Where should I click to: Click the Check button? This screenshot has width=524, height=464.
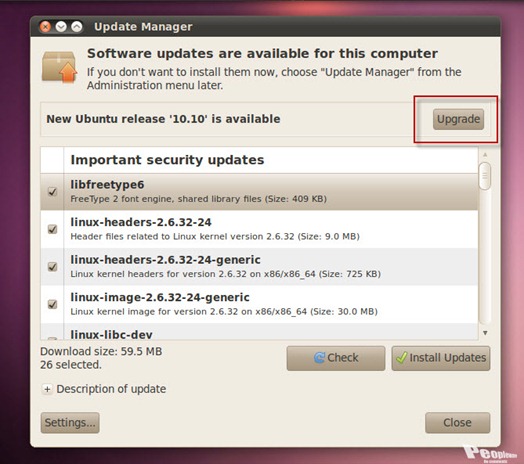[x=336, y=358]
